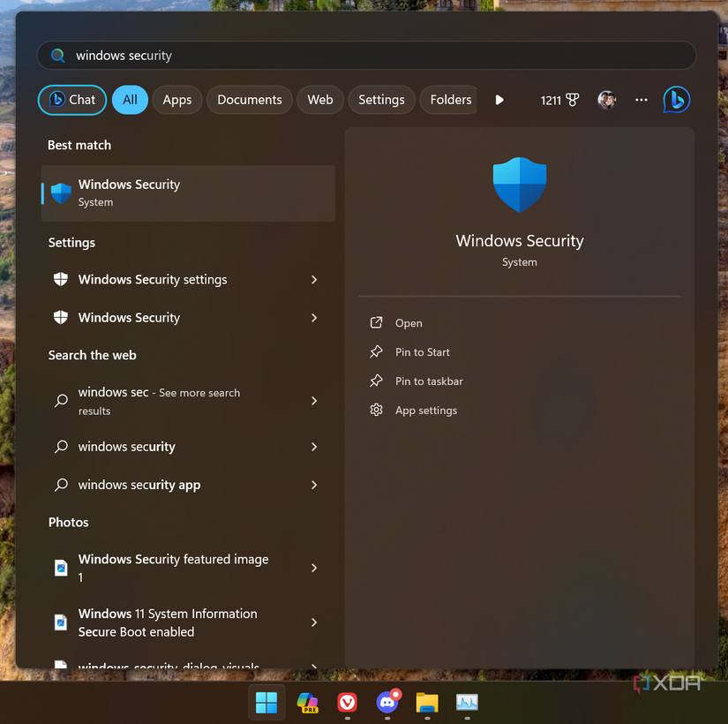This screenshot has height=724, width=728.
Task: Open Vivaldi browser from taskbar
Action: click(348, 702)
